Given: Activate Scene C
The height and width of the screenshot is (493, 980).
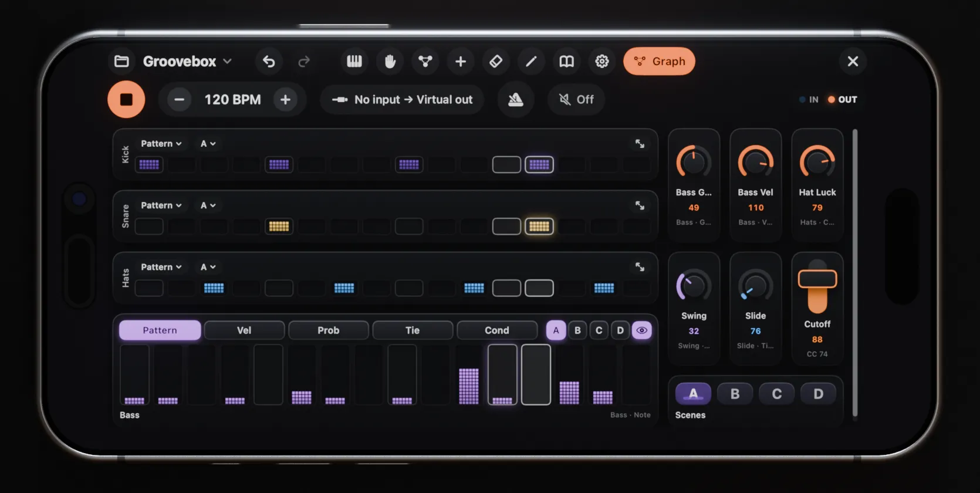Looking at the screenshot, I should click(776, 394).
